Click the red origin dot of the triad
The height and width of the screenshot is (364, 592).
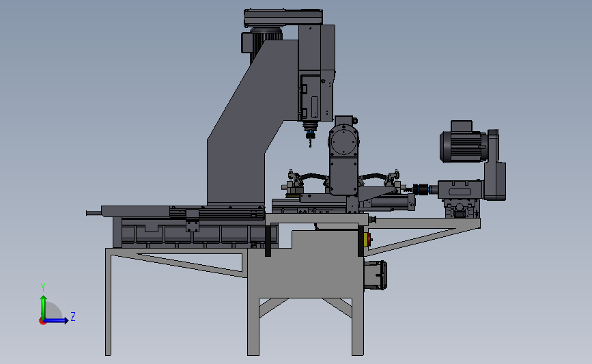pyautogui.click(x=42, y=322)
